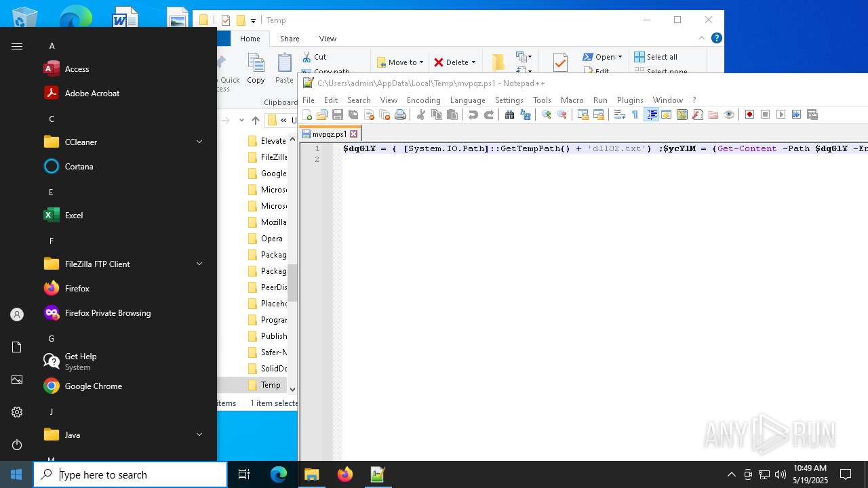This screenshot has width=868, height=488.
Task: Expand Java folder in Start menu
Action: (199, 434)
